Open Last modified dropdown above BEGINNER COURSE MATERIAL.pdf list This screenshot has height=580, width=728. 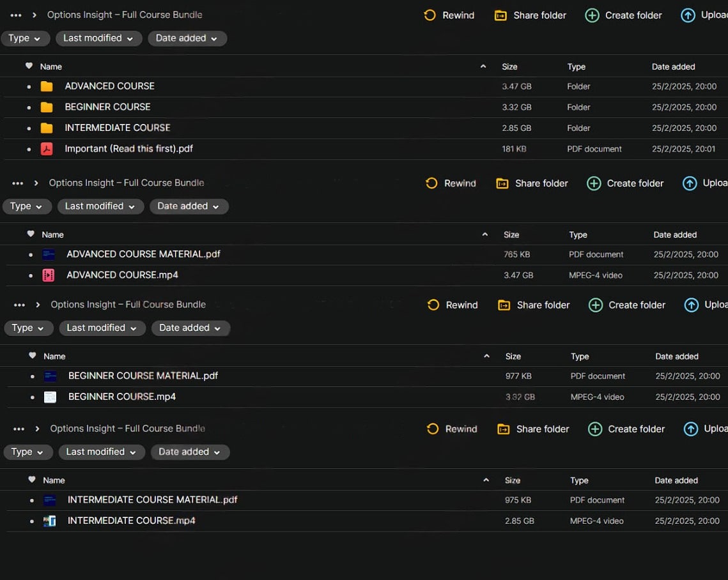102,328
